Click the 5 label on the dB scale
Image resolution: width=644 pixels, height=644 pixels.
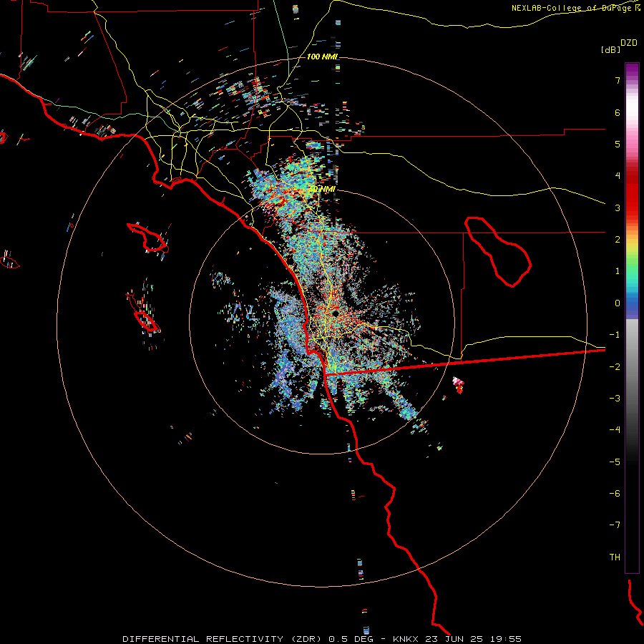click(618, 144)
